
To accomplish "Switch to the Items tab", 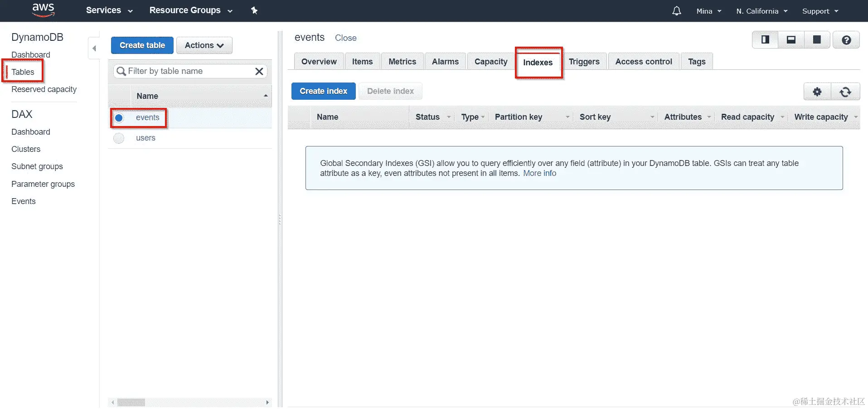I will tap(363, 62).
